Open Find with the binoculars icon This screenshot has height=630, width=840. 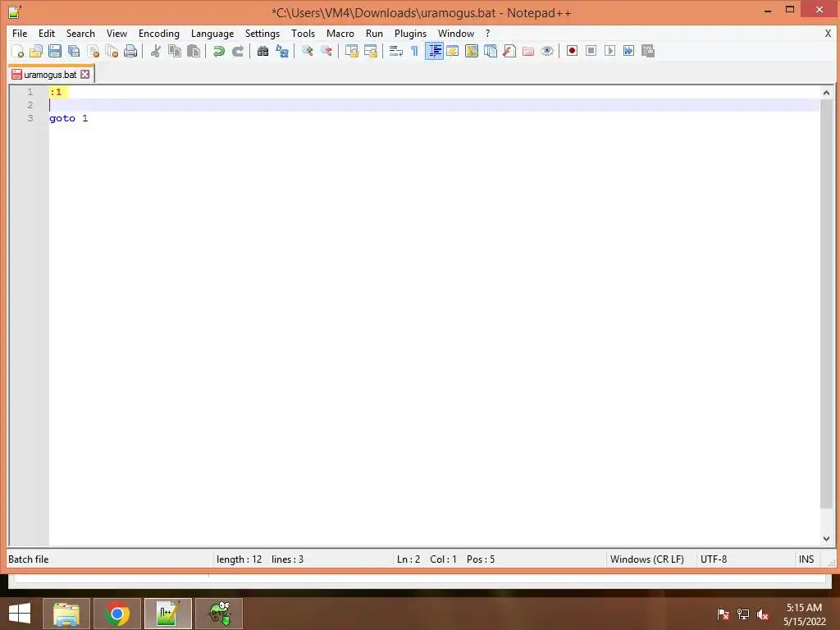point(262,51)
